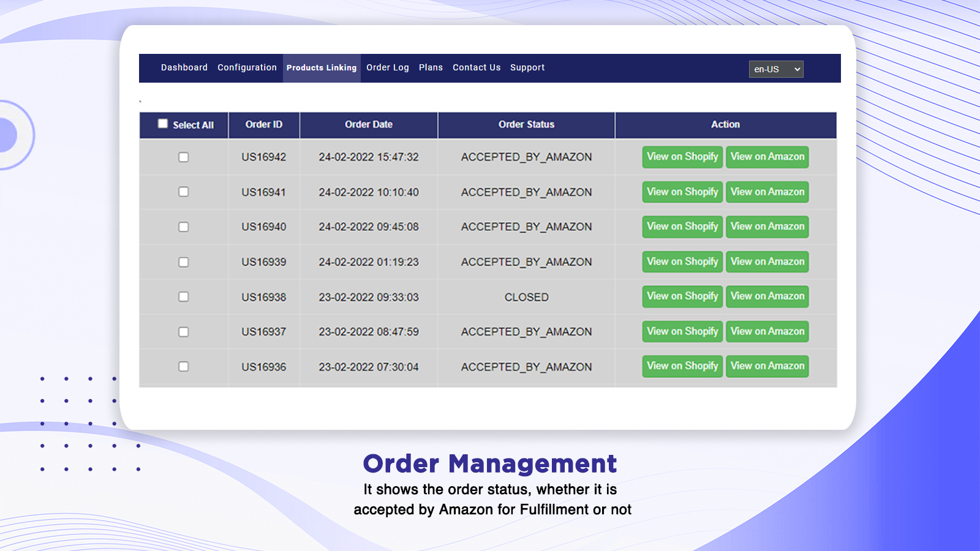This screenshot has width=980, height=551.
Task: Open the Dashboard menu item
Action: pos(184,67)
